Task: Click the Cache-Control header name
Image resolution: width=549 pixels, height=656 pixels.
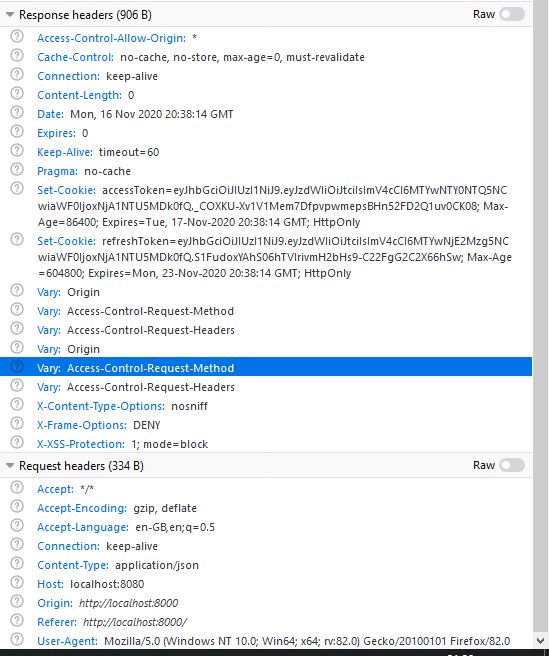Action: (75, 57)
